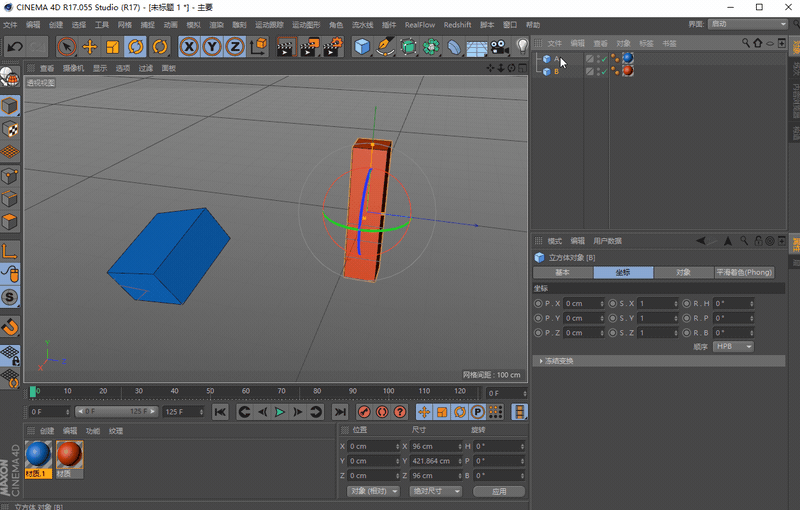Toggle the P.X keyframe radio circle

tap(538, 303)
